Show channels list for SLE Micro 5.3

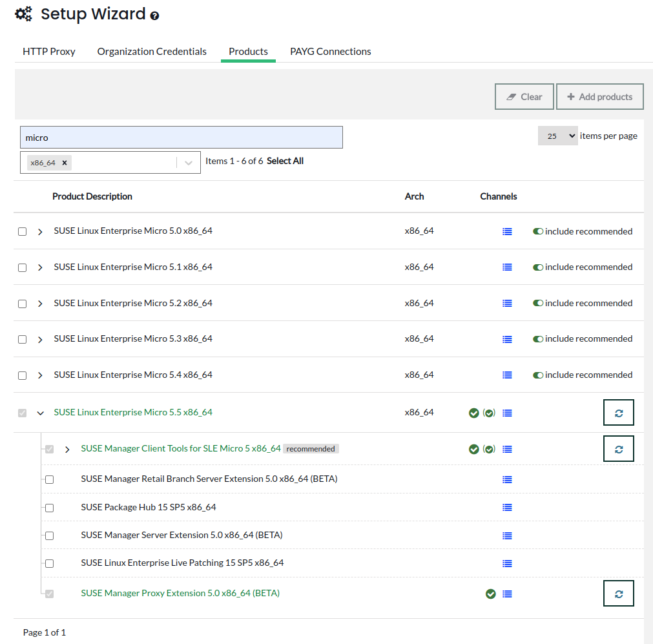(x=507, y=340)
